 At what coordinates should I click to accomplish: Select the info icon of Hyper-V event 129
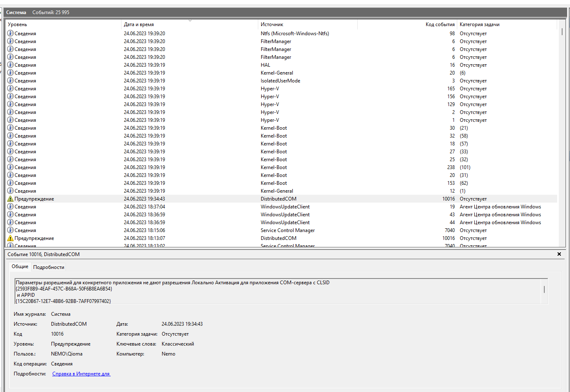pyautogui.click(x=10, y=104)
